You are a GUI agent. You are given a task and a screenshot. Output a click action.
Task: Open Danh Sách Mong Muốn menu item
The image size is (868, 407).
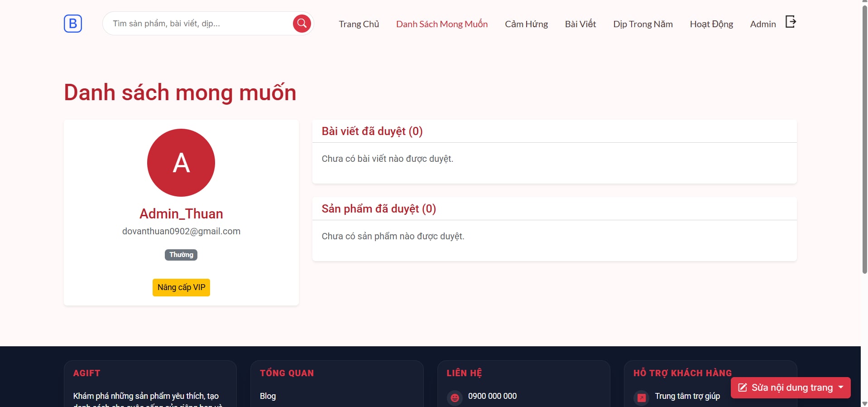coord(442,24)
